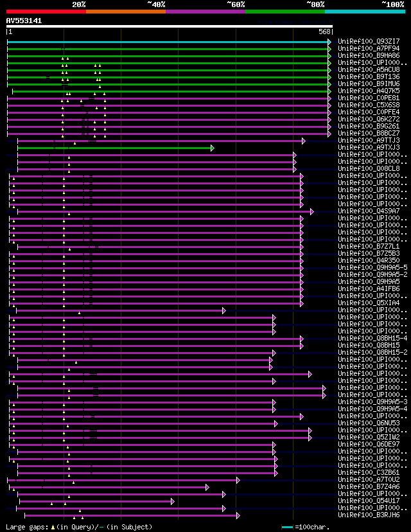Image resolution: width=411 pixels, height=532 pixels.
Task: Select the UniRef100_A7T0U2 label
Action: point(369,480)
